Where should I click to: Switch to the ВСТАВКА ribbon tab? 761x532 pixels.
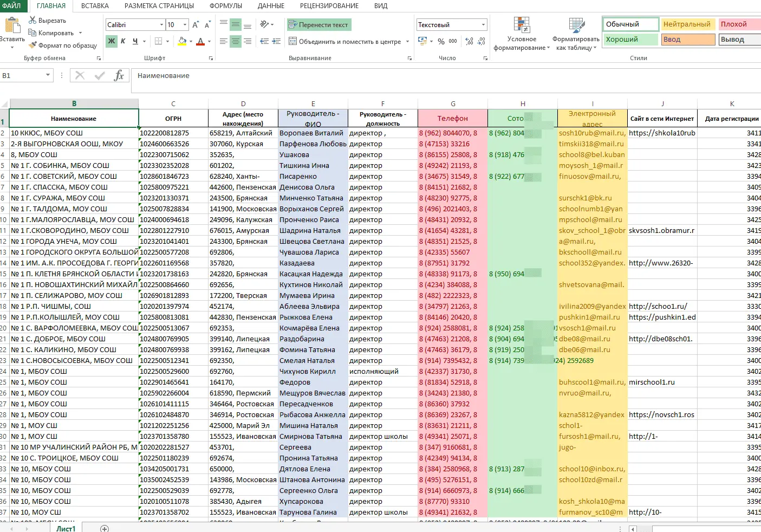tap(95, 6)
